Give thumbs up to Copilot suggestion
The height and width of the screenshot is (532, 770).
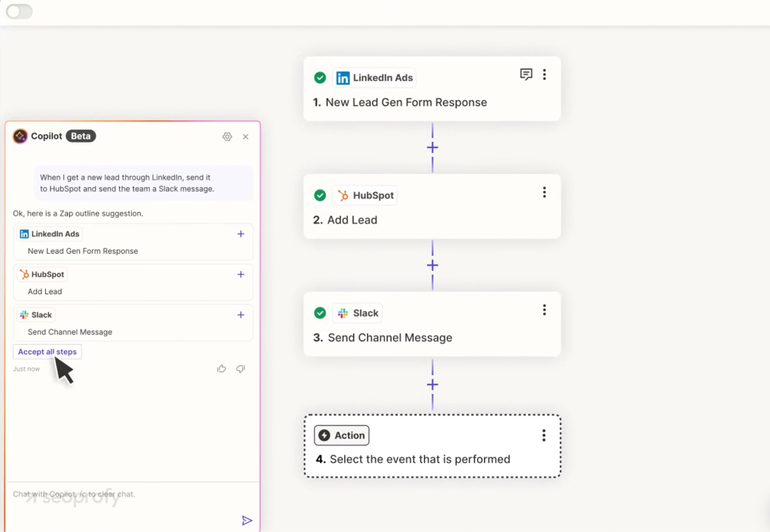coord(221,368)
